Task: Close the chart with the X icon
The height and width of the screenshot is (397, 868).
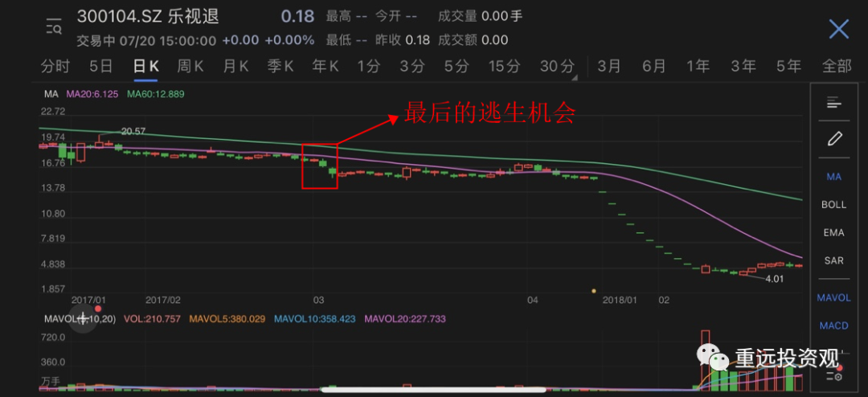Action: click(838, 29)
